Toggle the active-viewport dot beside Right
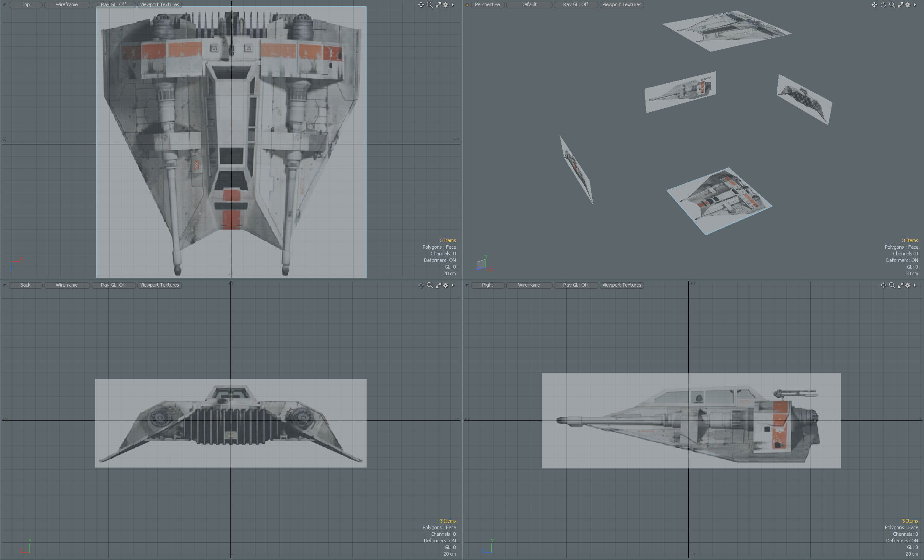Viewport: 924px width, 560px height. tap(467, 285)
